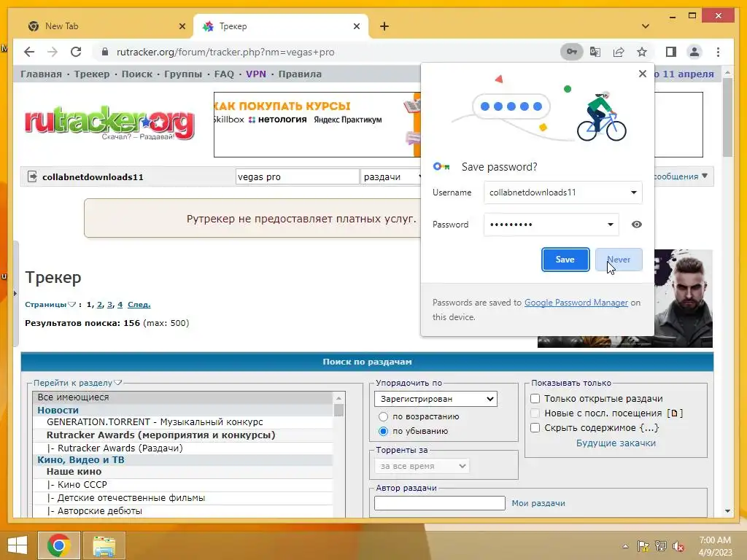
Task: Click the padlock site info icon
Action: click(x=105, y=52)
